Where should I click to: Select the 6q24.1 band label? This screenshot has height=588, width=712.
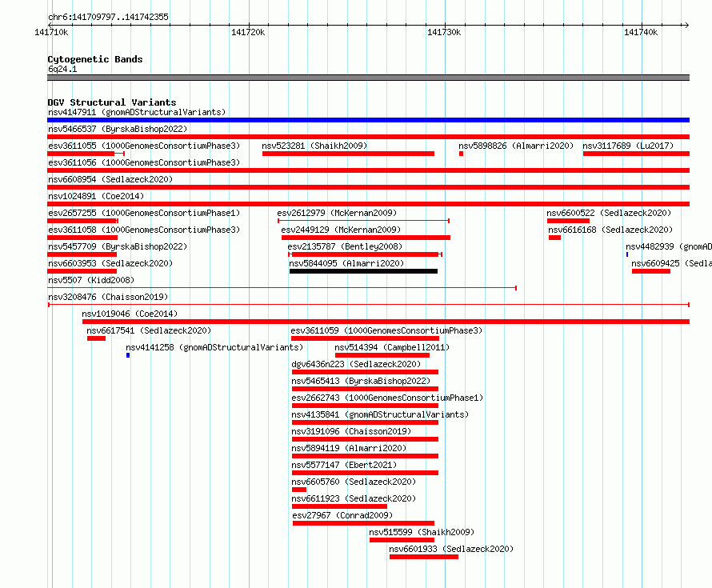(x=62, y=69)
